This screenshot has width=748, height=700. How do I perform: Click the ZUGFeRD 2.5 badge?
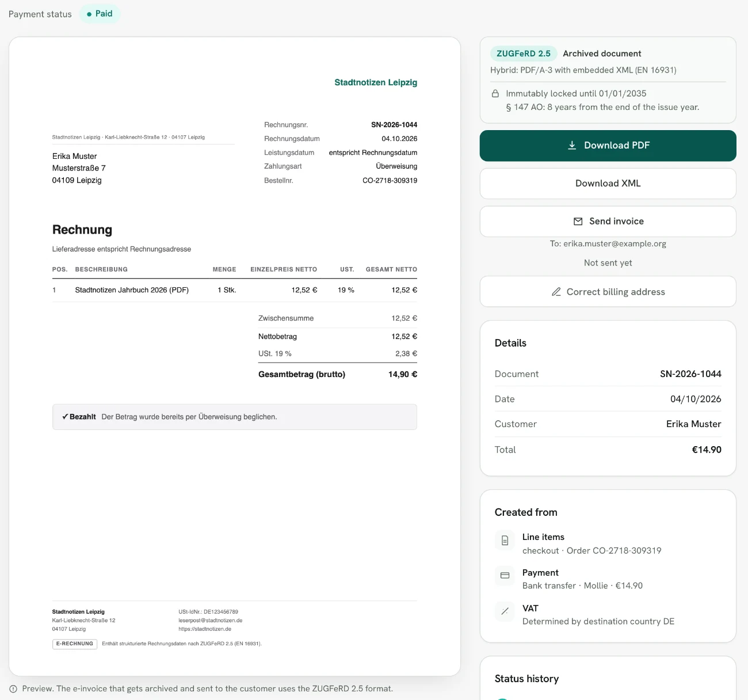tap(524, 54)
